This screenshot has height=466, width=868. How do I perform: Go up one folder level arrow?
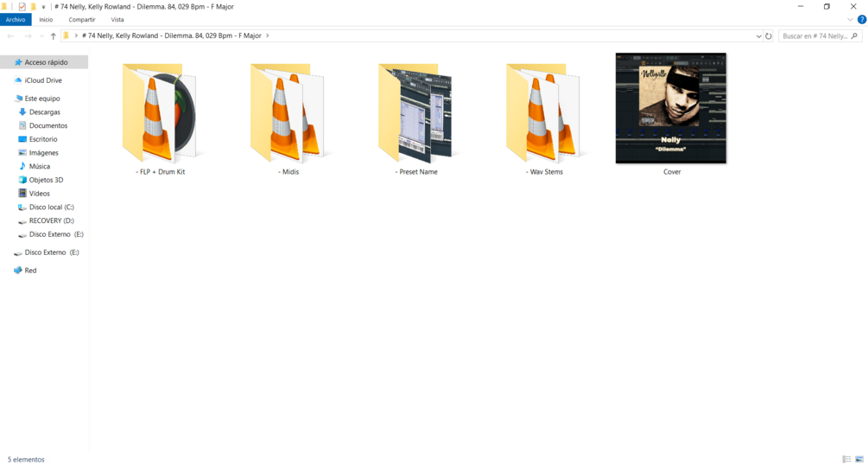(x=54, y=36)
